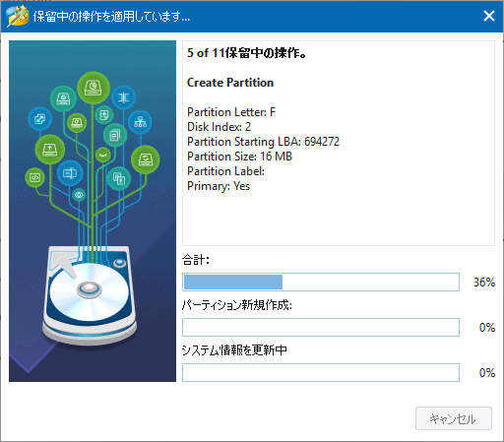Viewport: 504px width, 442px height.
Task: Click the wizard app icon in title bar
Action: tap(18, 16)
